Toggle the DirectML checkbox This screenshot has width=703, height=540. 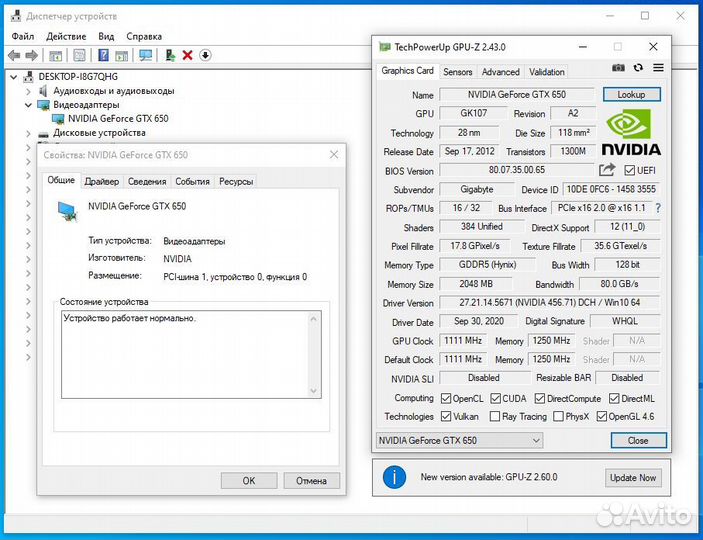[x=614, y=398]
